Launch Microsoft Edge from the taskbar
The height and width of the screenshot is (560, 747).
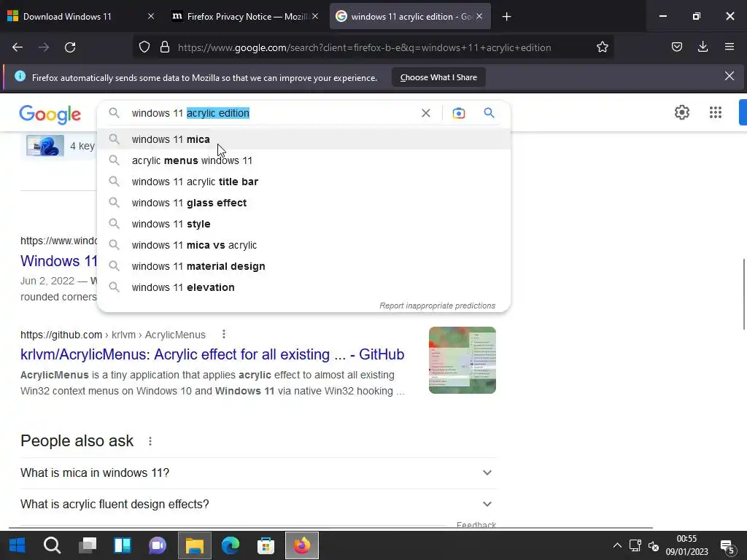(230, 545)
